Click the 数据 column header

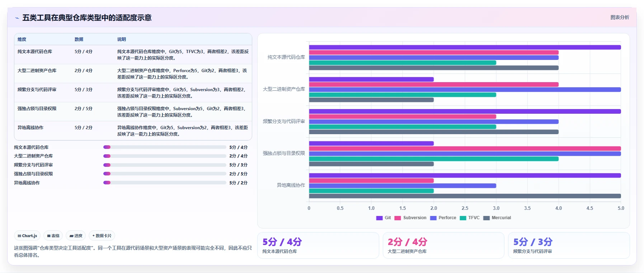click(79, 39)
